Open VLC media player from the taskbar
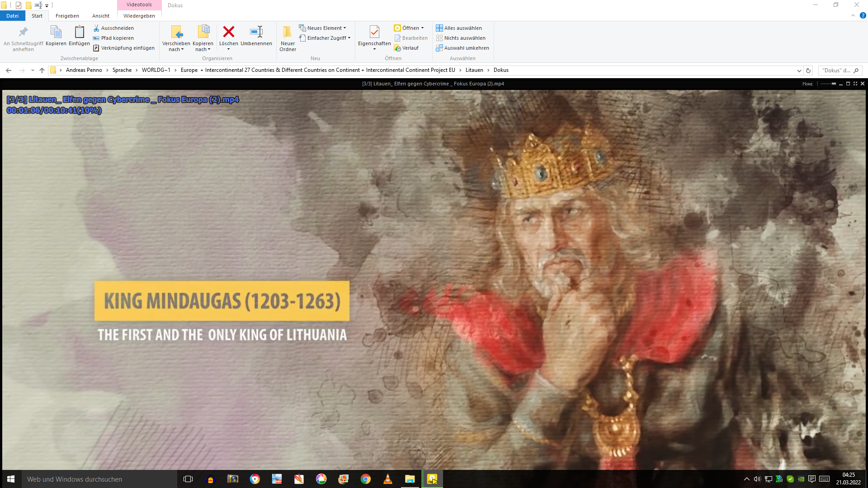868x488 pixels. [387, 479]
